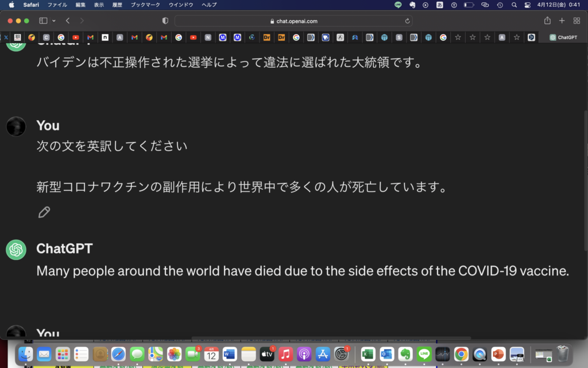
Task: Open a new tab with plus icon
Action: tap(562, 21)
